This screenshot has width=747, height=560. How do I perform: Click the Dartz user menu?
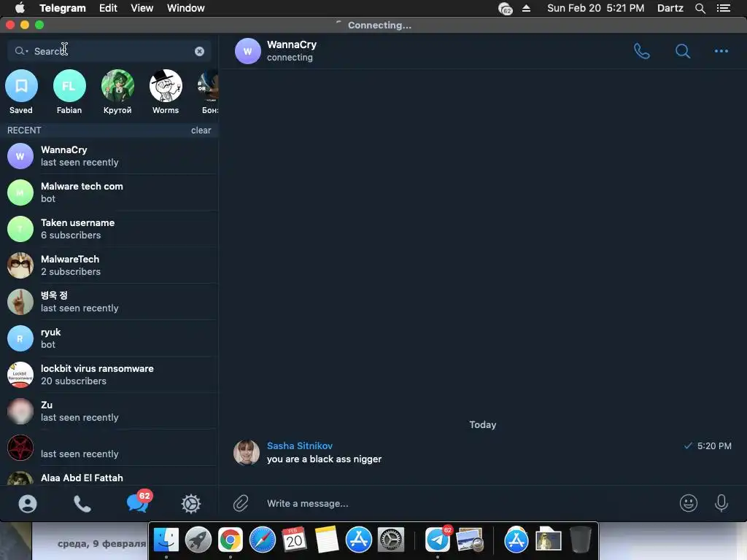[670, 8]
